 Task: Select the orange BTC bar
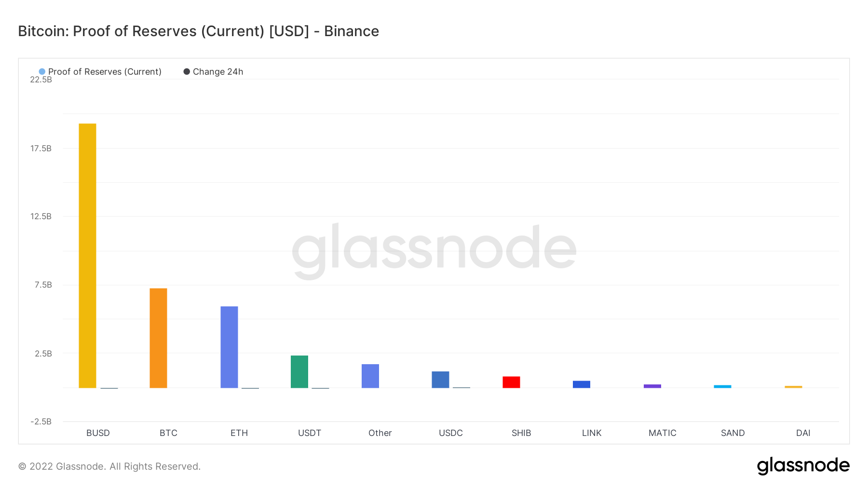pos(158,338)
